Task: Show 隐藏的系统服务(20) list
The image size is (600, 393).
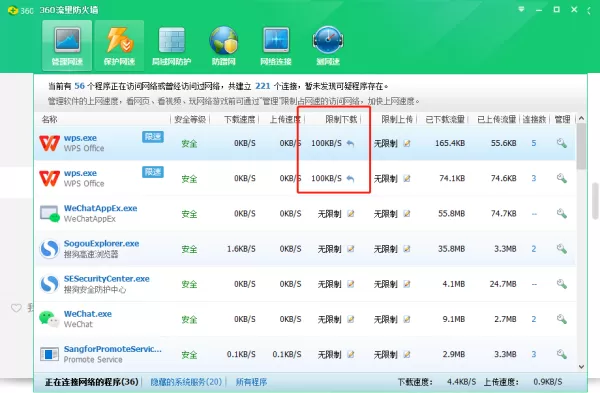Action: [x=186, y=382]
